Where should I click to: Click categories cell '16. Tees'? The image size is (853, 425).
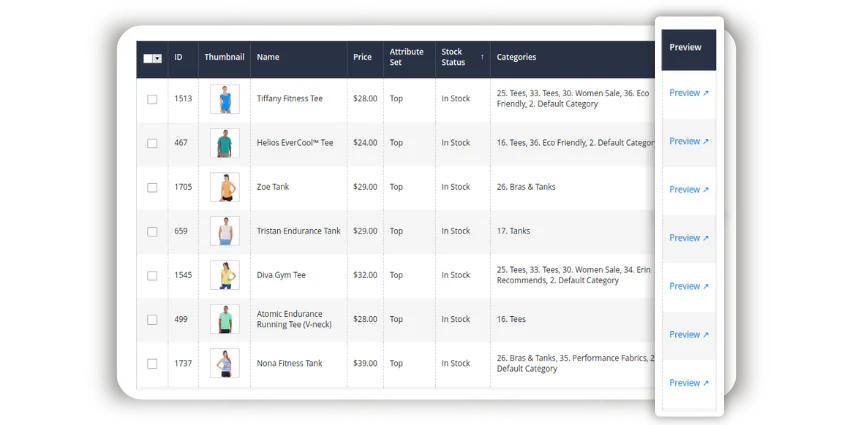tap(511, 319)
